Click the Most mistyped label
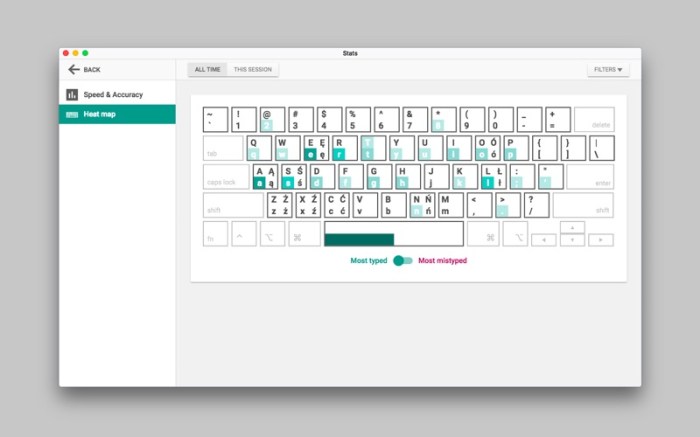This screenshot has width=700, height=437. (x=442, y=261)
